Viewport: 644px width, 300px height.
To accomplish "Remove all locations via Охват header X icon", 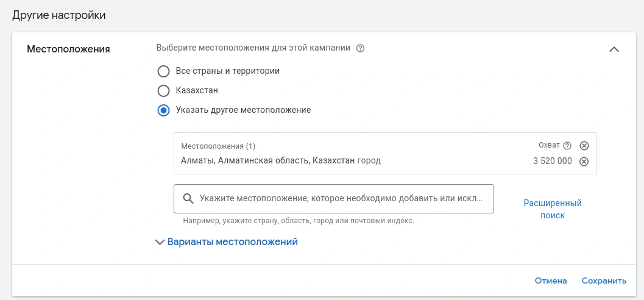I will pos(584,146).
